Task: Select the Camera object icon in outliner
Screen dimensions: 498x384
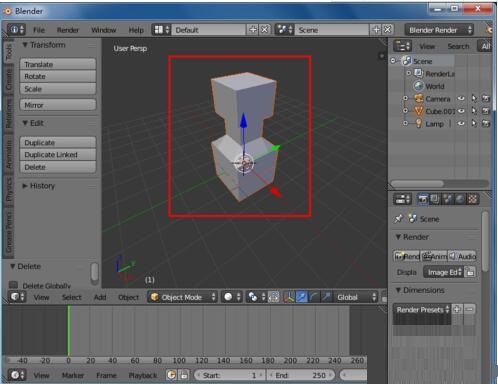Action: pos(418,98)
